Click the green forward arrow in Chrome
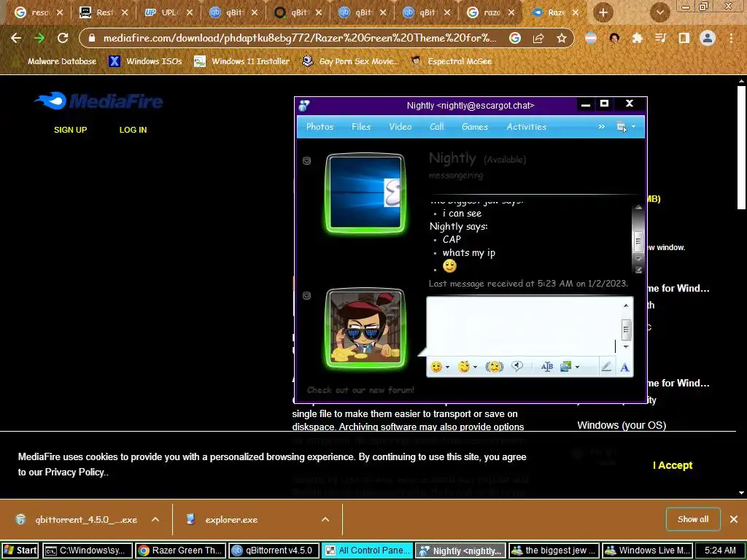747x560 pixels. coord(39,38)
